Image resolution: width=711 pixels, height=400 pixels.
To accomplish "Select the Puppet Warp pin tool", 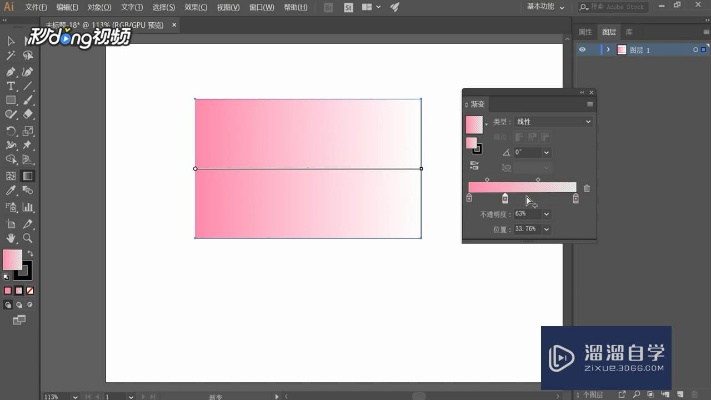I will pyautogui.click(x=28, y=145).
